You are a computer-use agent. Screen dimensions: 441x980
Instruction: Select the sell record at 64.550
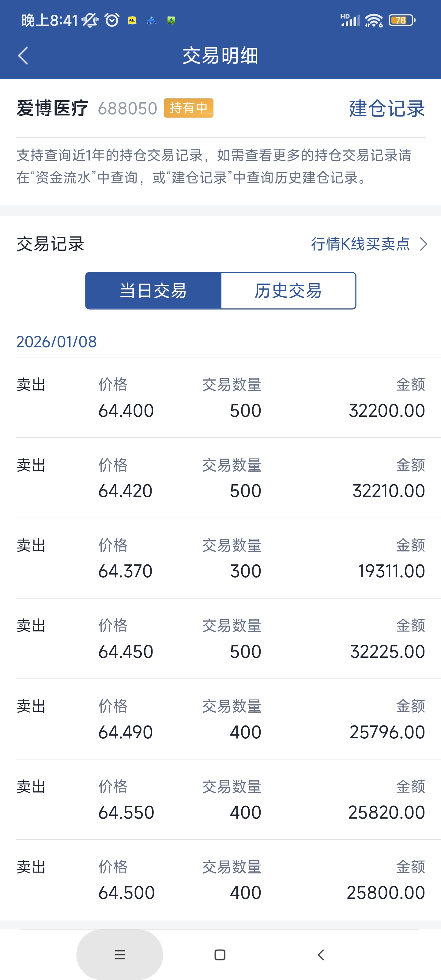pyautogui.click(x=221, y=799)
